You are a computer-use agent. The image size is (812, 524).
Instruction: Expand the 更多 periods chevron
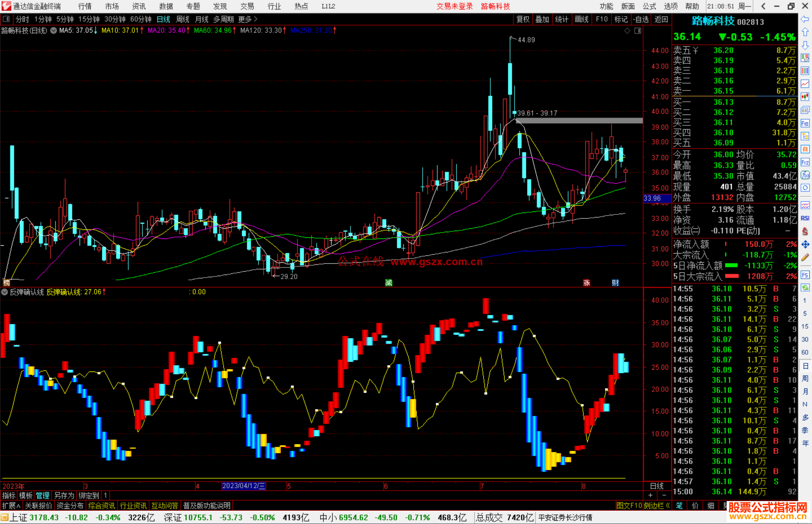coord(256,19)
